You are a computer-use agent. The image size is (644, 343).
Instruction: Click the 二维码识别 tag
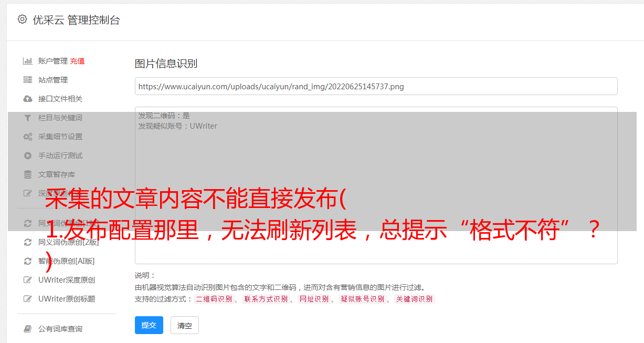click(214, 299)
